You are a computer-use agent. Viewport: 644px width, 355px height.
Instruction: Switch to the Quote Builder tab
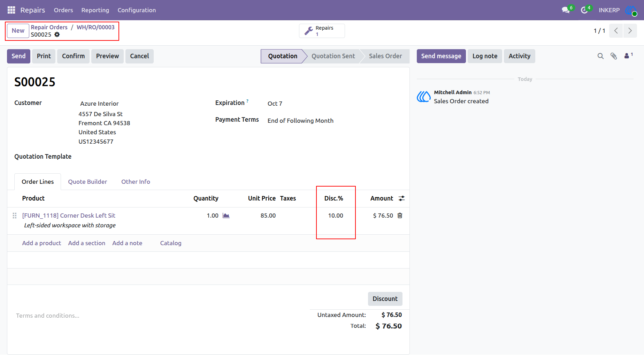(87, 182)
